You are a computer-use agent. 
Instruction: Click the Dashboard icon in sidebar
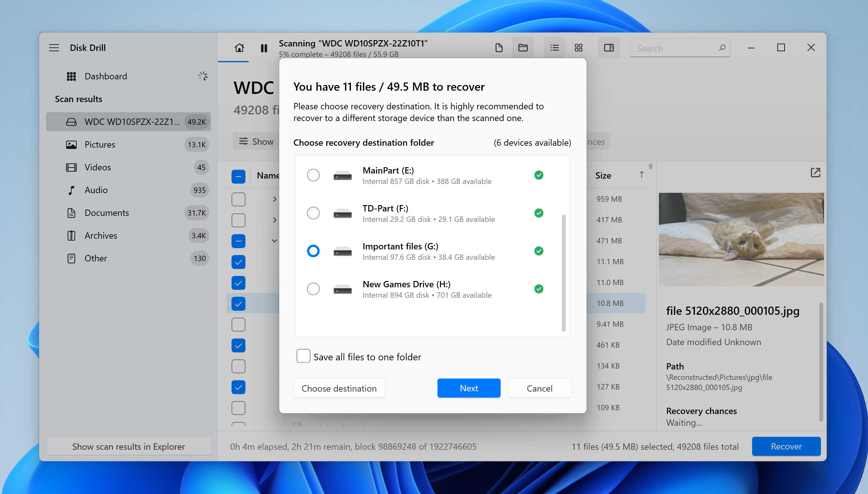(71, 76)
